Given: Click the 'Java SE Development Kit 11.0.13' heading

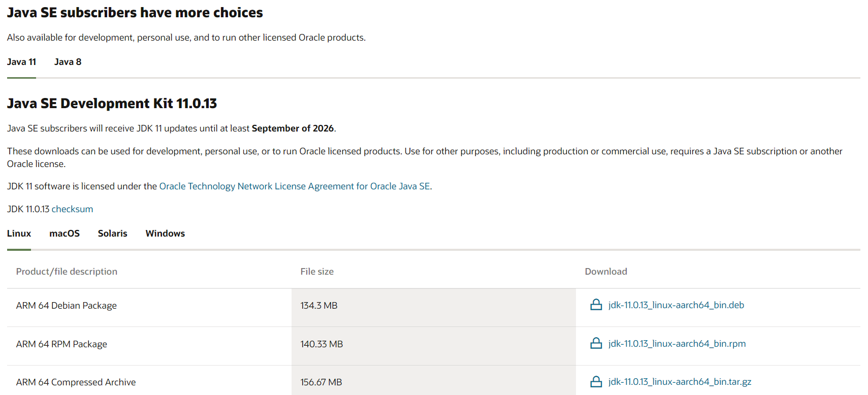Looking at the screenshot, I should pyautogui.click(x=112, y=104).
